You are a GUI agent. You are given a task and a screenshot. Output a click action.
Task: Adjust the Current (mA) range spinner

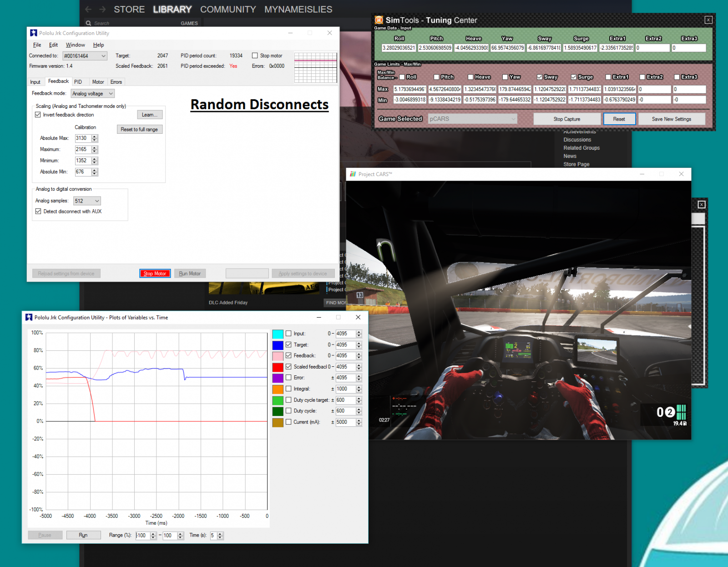click(359, 422)
